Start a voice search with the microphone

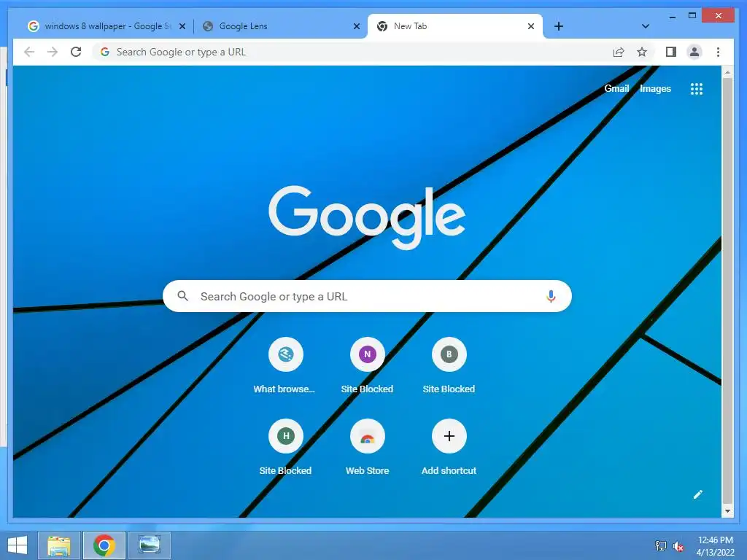(551, 296)
